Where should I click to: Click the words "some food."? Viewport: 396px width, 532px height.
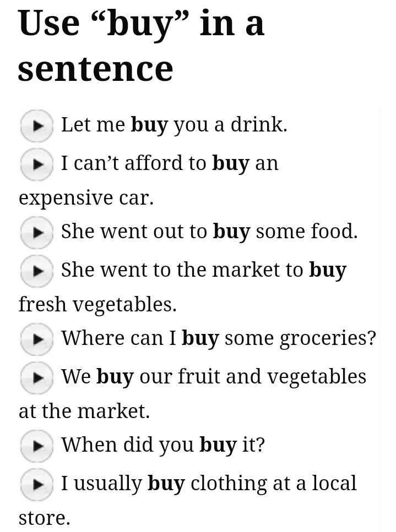[307, 232]
